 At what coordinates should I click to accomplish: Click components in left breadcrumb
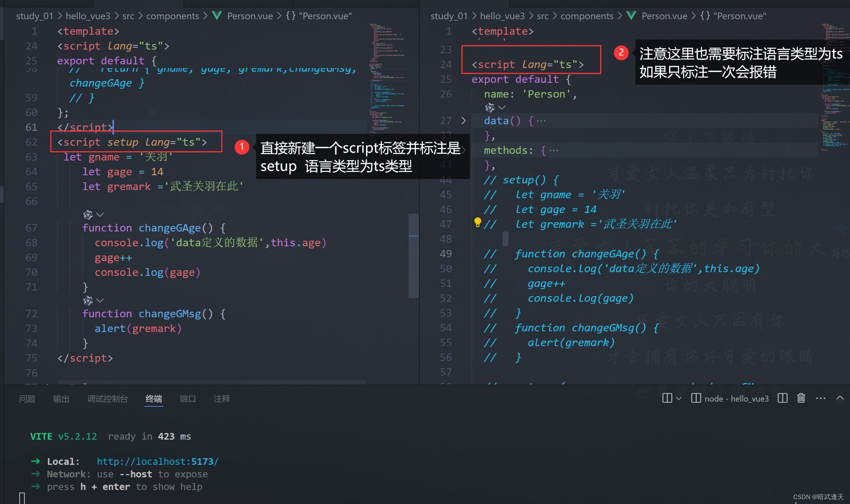[x=172, y=16]
